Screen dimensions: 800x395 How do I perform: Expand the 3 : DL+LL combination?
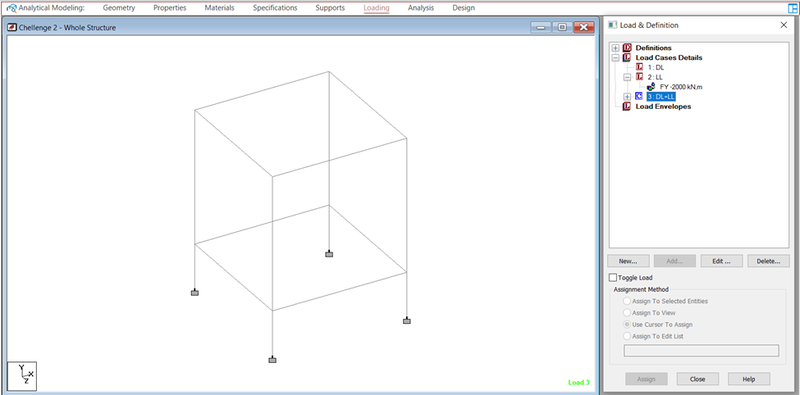coord(628,96)
